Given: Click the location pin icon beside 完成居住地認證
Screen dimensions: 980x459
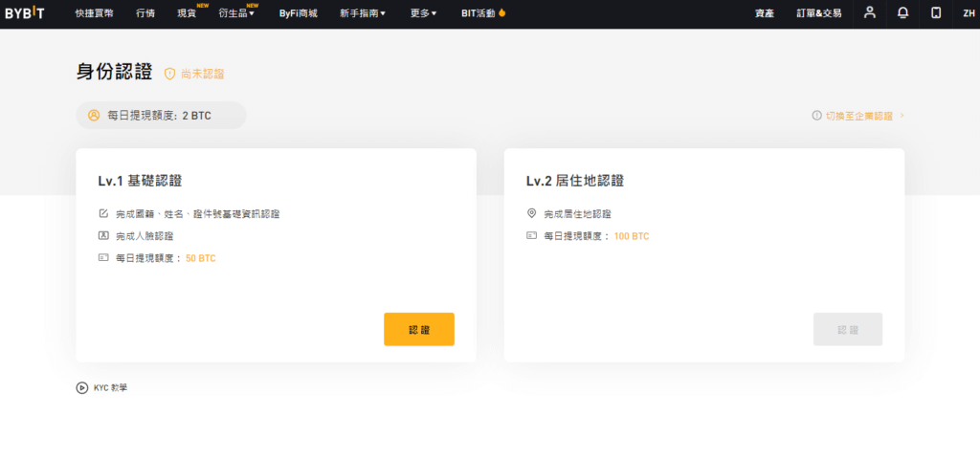Looking at the screenshot, I should pos(532,213).
